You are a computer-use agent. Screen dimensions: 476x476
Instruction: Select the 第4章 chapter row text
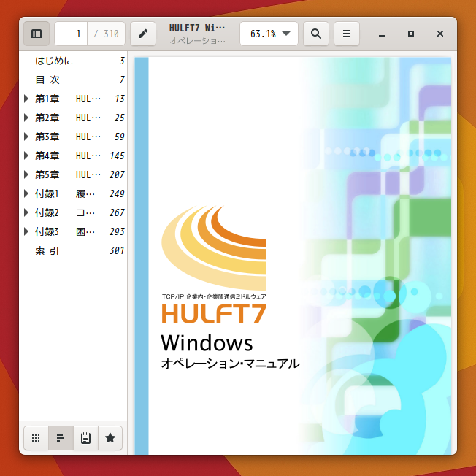pyautogui.click(x=68, y=156)
